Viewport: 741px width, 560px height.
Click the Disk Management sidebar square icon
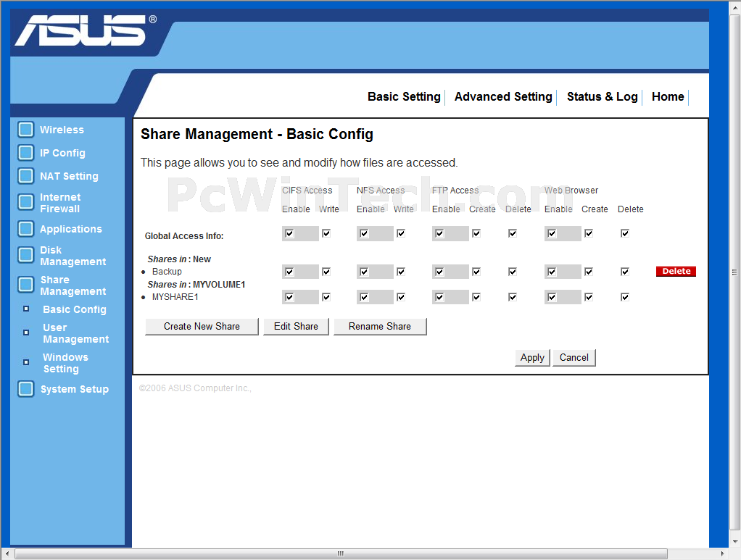[25, 255]
